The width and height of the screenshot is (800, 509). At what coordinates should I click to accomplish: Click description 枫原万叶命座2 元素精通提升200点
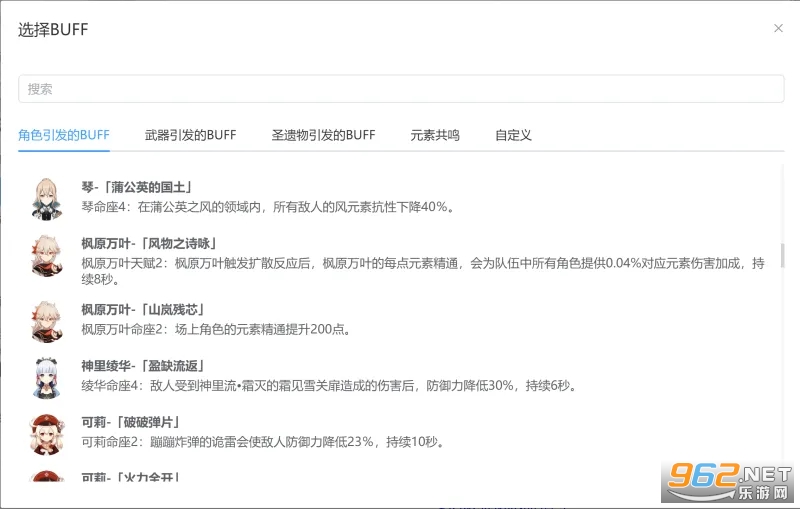[x=216, y=329]
